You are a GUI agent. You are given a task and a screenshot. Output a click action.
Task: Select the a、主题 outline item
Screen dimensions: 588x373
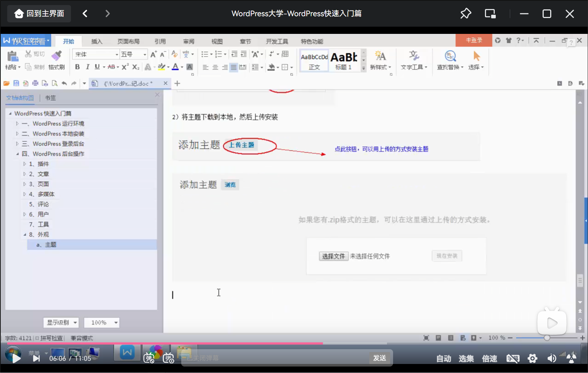[92, 245]
